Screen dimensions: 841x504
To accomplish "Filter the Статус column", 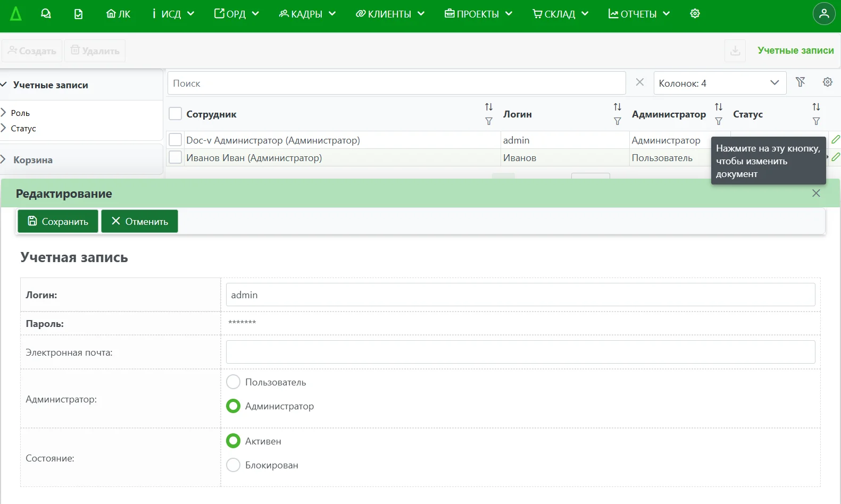I will point(816,121).
